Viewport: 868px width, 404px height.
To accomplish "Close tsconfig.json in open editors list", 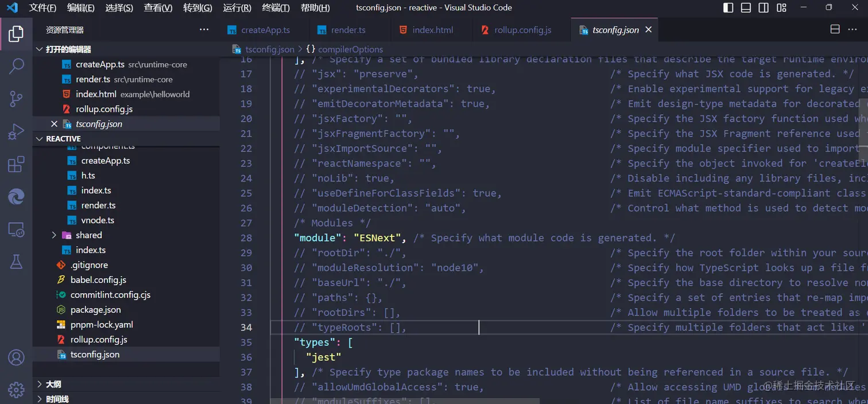I will coord(54,124).
